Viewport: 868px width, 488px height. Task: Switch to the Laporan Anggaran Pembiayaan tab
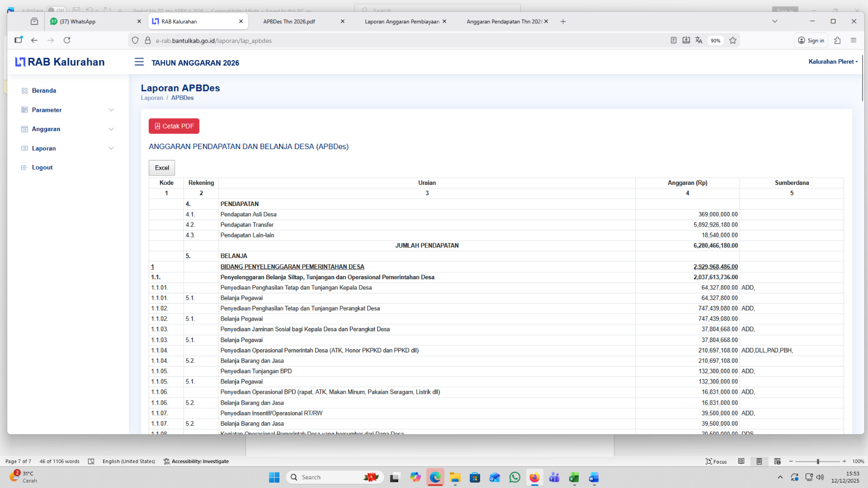coord(401,22)
